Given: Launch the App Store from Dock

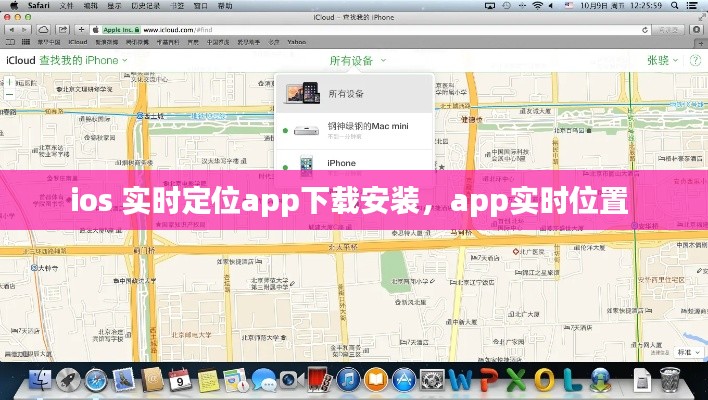Looking at the screenshot, I should click(404, 380).
